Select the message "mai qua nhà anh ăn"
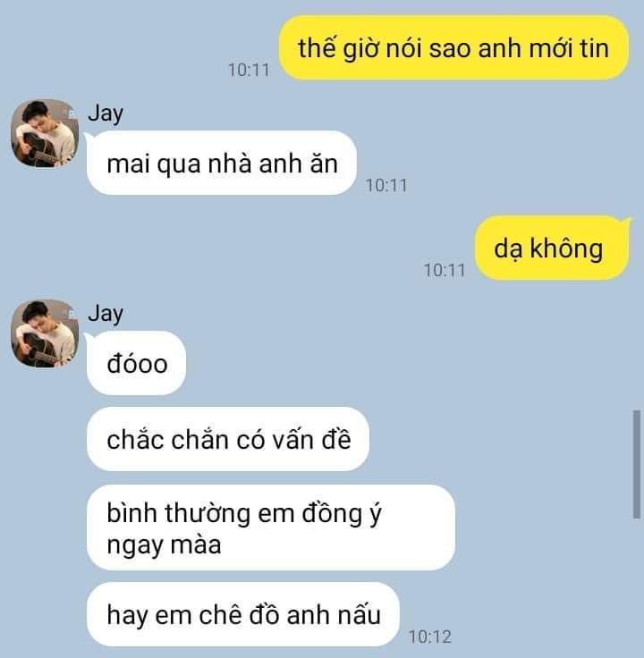The width and height of the screenshot is (644, 658). 222,163
